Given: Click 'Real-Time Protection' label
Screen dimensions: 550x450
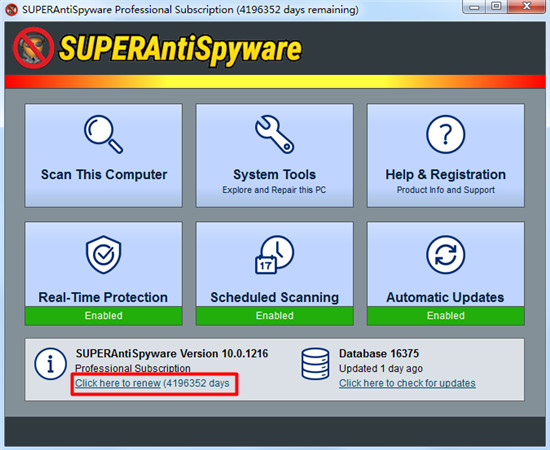Looking at the screenshot, I should (103, 297).
